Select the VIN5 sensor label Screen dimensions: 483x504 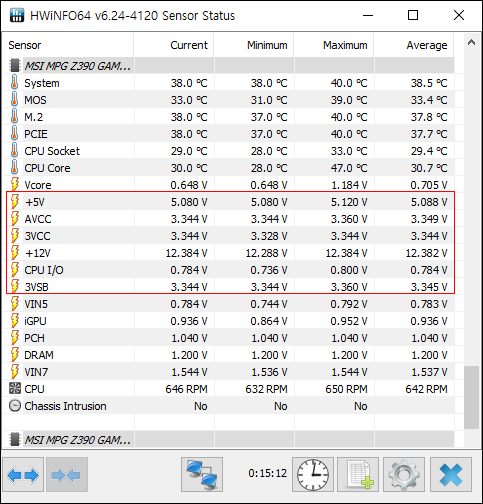pos(36,304)
